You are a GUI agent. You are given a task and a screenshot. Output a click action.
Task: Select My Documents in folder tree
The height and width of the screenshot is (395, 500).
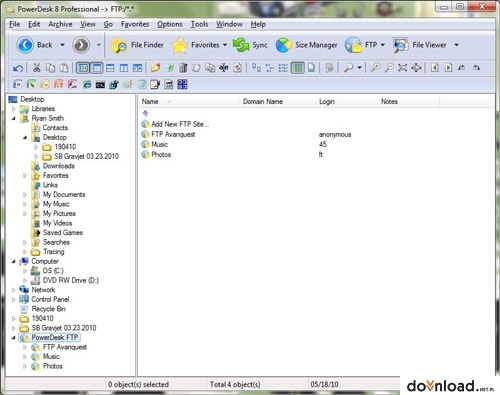(x=64, y=194)
